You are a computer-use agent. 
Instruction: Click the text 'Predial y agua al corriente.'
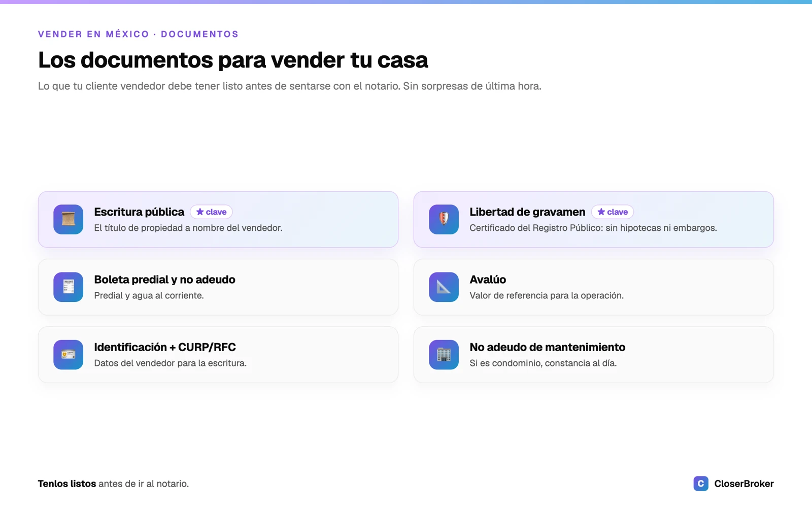pos(149,295)
